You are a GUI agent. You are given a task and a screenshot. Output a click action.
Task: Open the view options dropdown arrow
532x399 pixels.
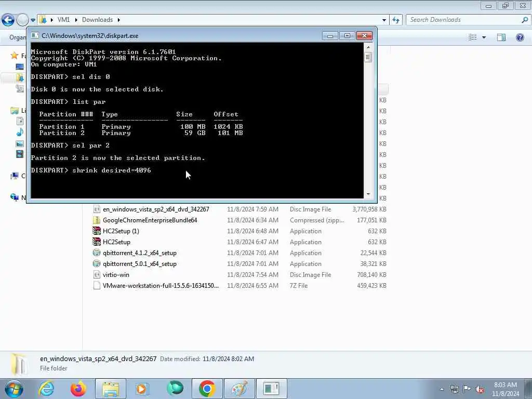(484, 37)
